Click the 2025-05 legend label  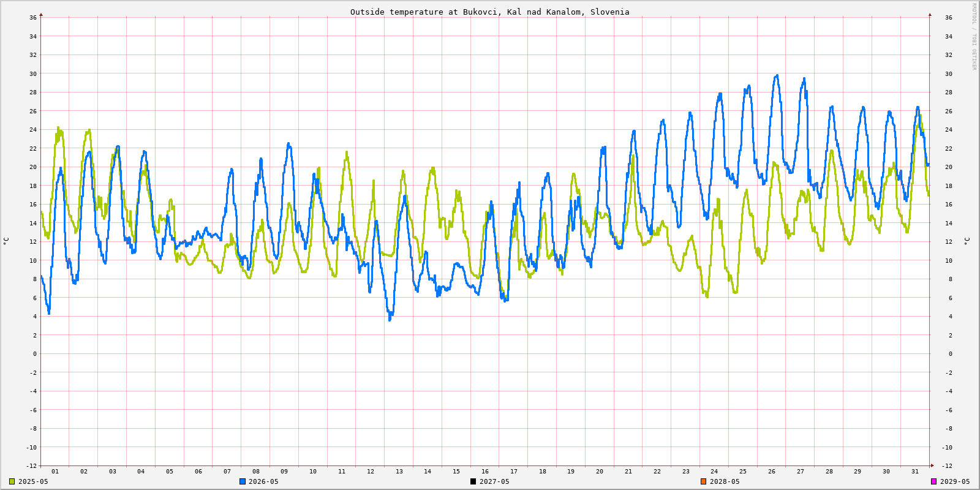33,481
